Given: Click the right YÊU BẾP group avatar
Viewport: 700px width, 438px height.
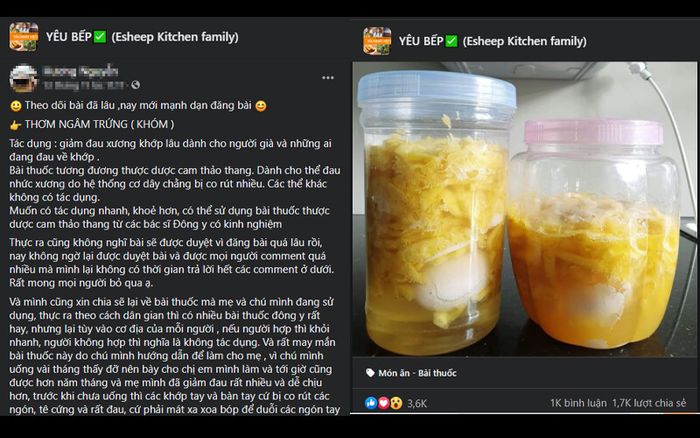Looking at the screenshot, I should (x=377, y=41).
